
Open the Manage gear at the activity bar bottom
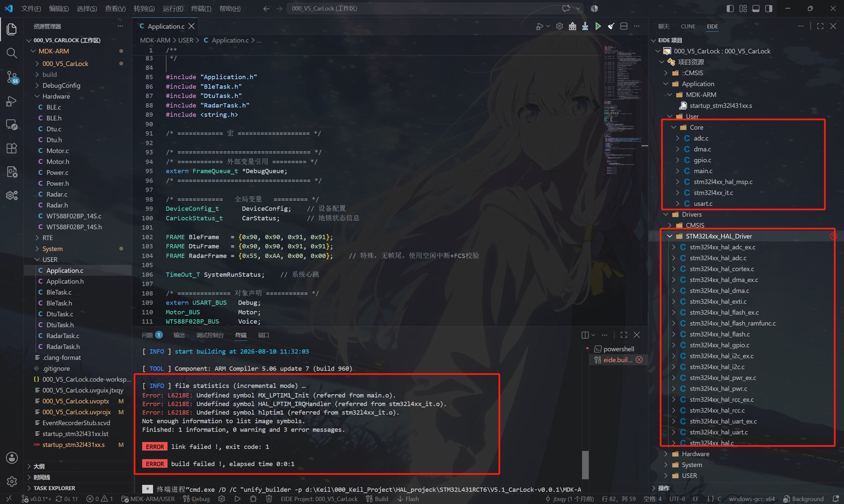[x=12, y=481]
